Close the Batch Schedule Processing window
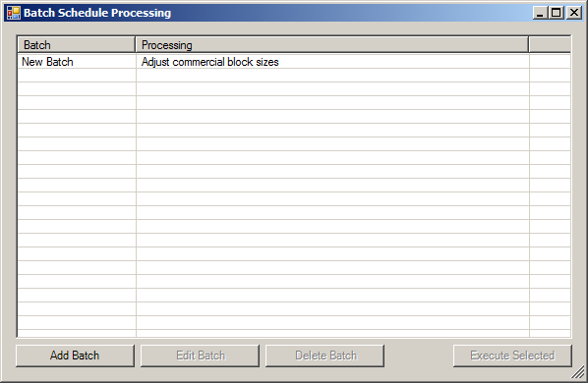Viewport: 588px width, 383px height. point(574,13)
